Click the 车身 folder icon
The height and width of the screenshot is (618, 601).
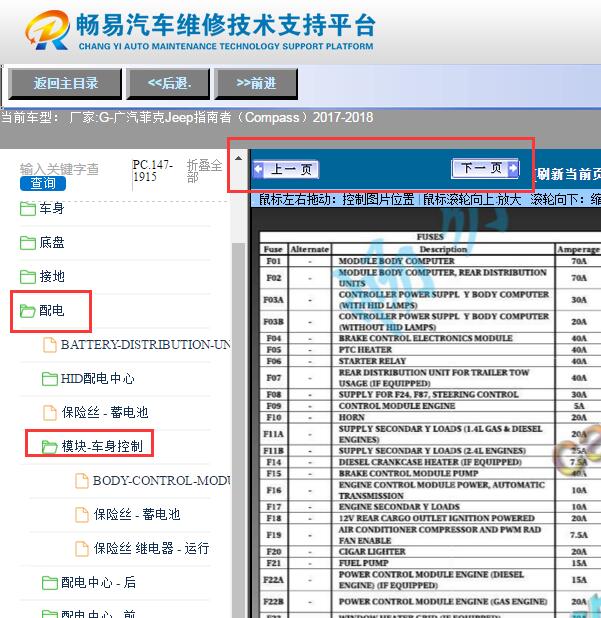(28, 208)
